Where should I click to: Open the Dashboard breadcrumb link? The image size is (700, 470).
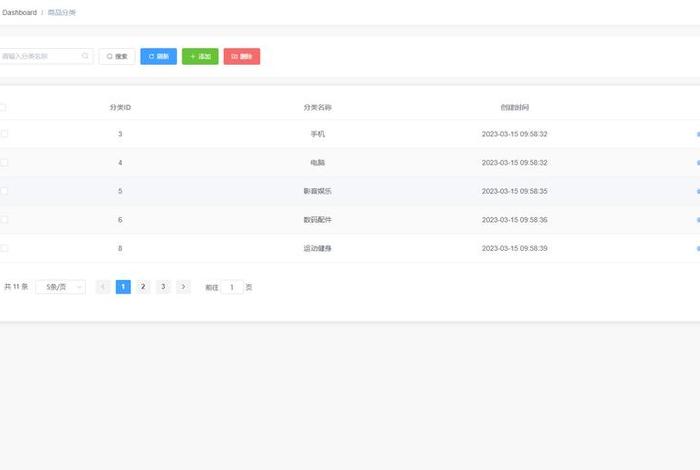19,12
